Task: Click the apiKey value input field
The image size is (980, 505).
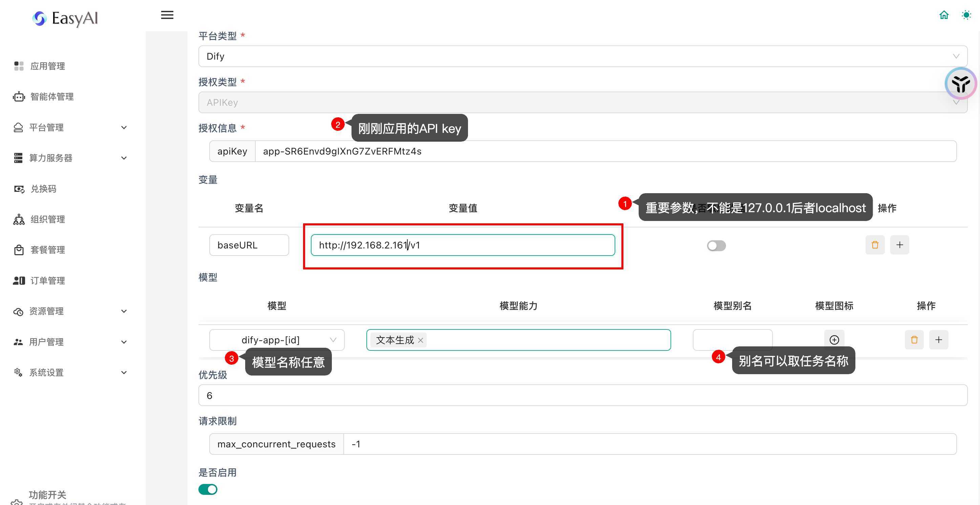Action: click(606, 151)
